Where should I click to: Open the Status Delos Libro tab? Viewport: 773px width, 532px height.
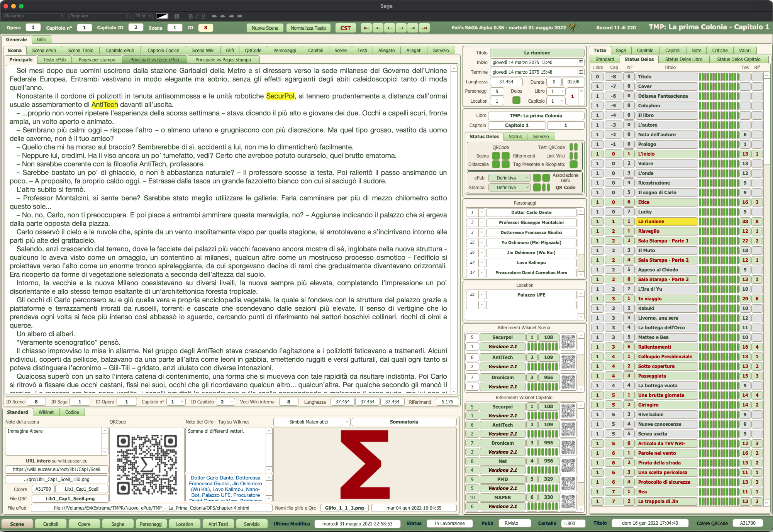(x=683, y=59)
